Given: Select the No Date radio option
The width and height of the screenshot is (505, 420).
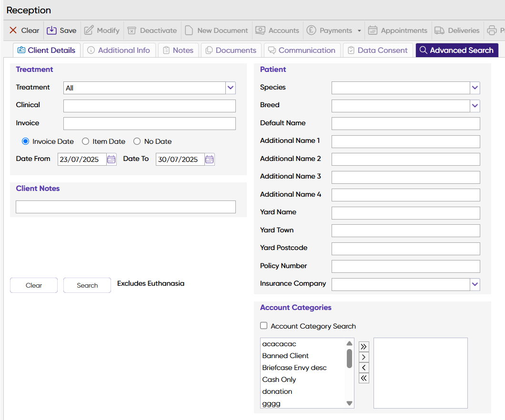Looking at the screenshot, I should point(137,141).
